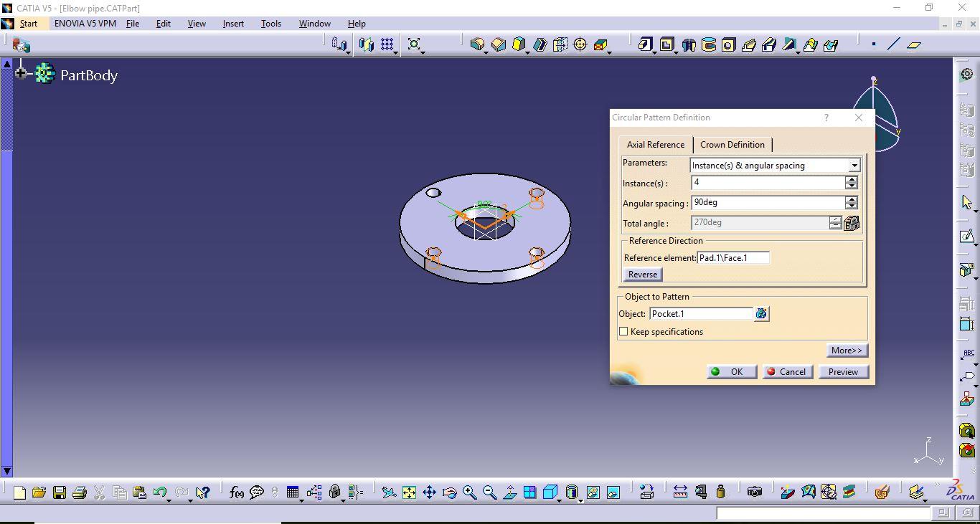This screenshot has height=524, width=980.
Task: Expand the PartBody tree node
Action: 21,72
